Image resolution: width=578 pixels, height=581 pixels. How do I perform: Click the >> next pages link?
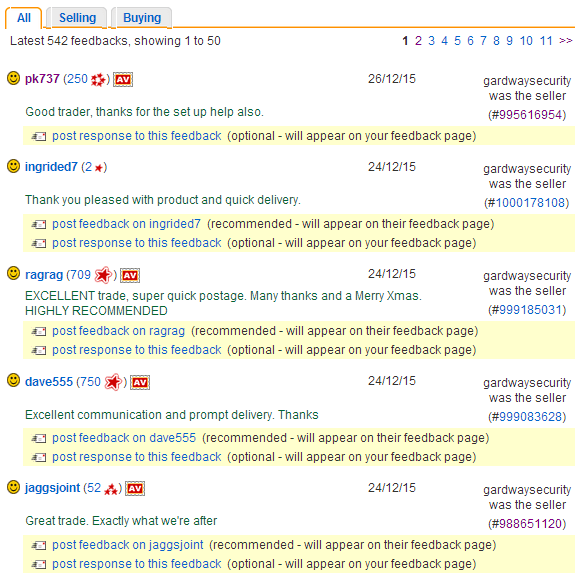[x=565, y=41]
